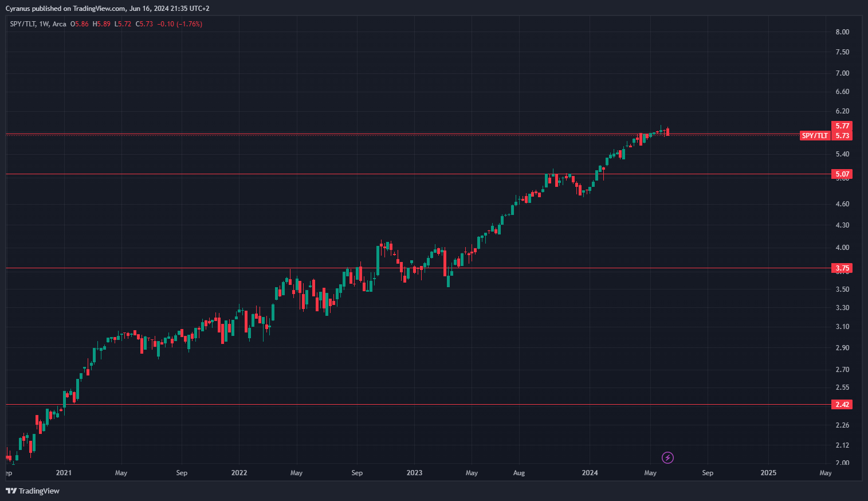Click the 4.30 price axis label
The height and width of the screenshot is (501, 868).
[x=842, y=225]
